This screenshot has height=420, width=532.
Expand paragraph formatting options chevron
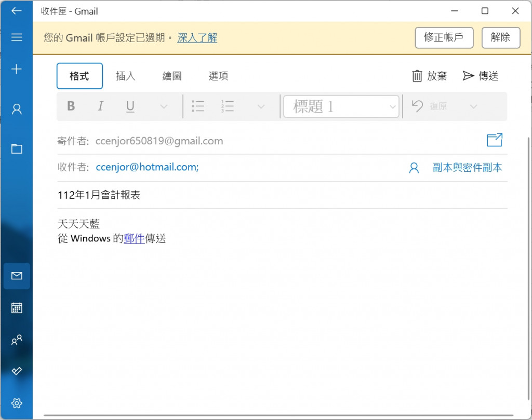click(261, 107)
